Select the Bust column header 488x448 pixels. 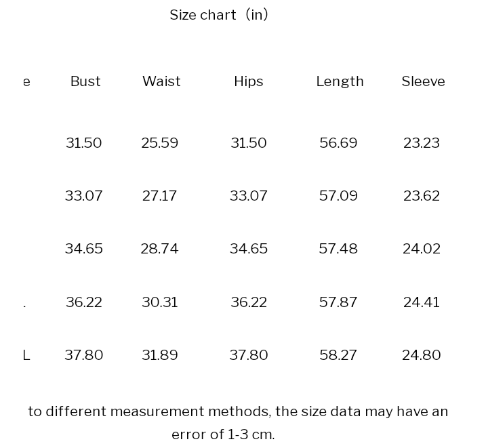tap(85, 81)
